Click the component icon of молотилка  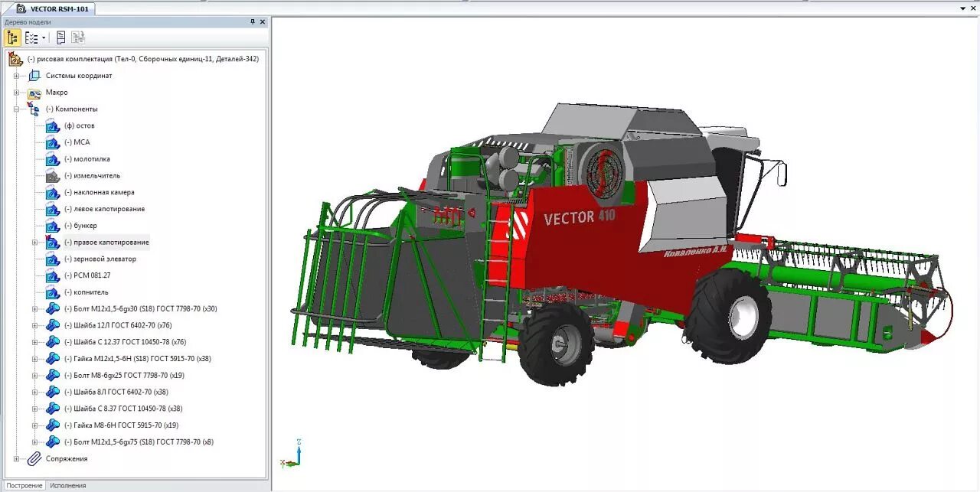tap(53, 159)
